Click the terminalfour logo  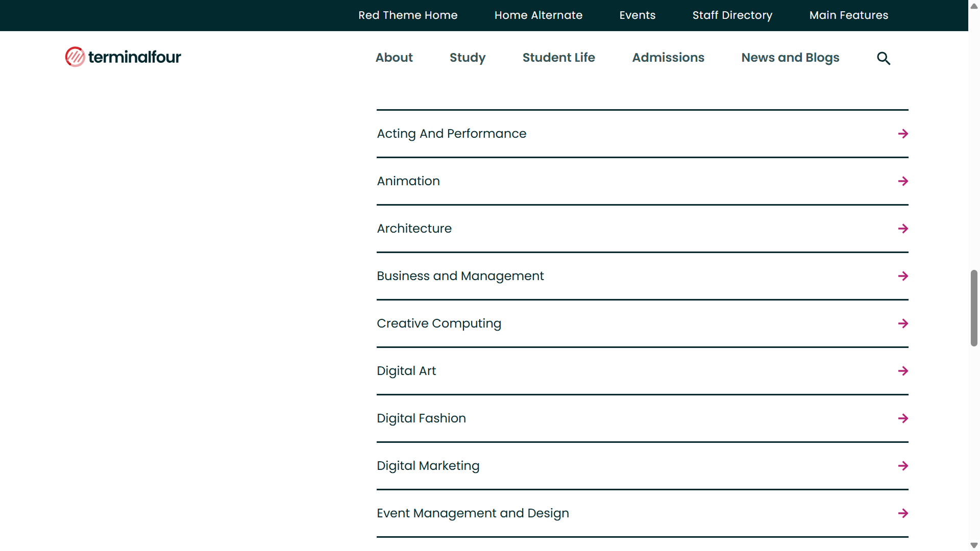point(122,57)
